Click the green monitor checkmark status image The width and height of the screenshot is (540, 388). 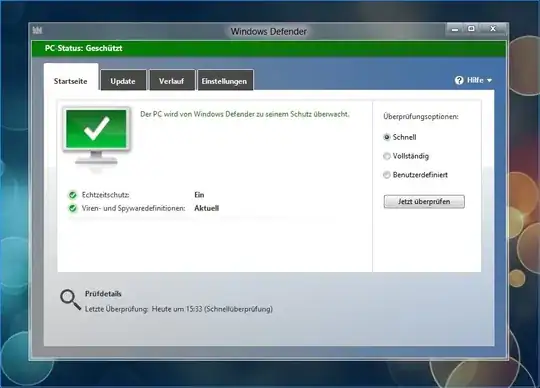tap(96, 136)
